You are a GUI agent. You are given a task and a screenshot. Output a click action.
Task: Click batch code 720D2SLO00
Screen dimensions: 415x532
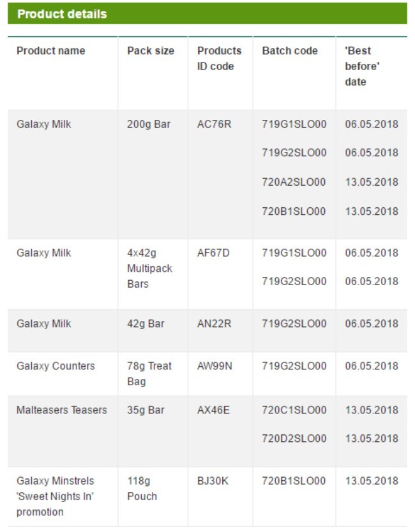pyautogui.click(x=294, y=438)
